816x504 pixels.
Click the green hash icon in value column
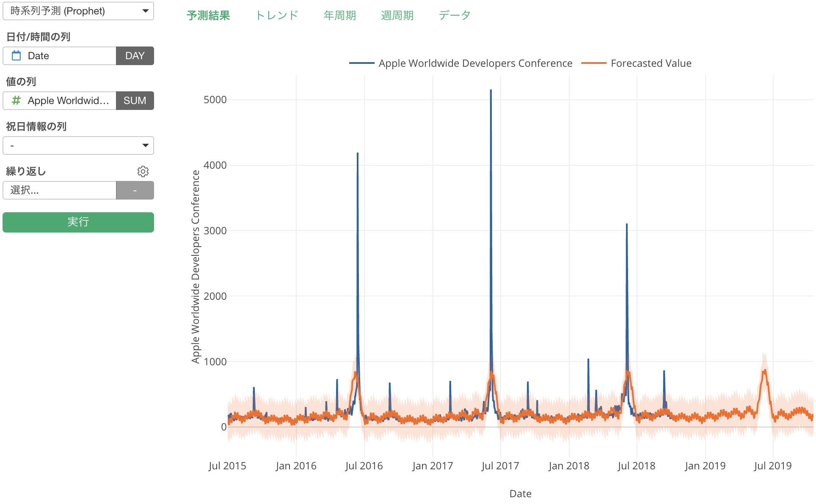pos(16,101)
